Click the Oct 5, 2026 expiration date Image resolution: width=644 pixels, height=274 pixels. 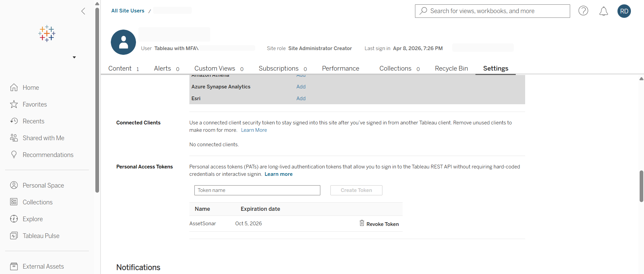[248, 224]
